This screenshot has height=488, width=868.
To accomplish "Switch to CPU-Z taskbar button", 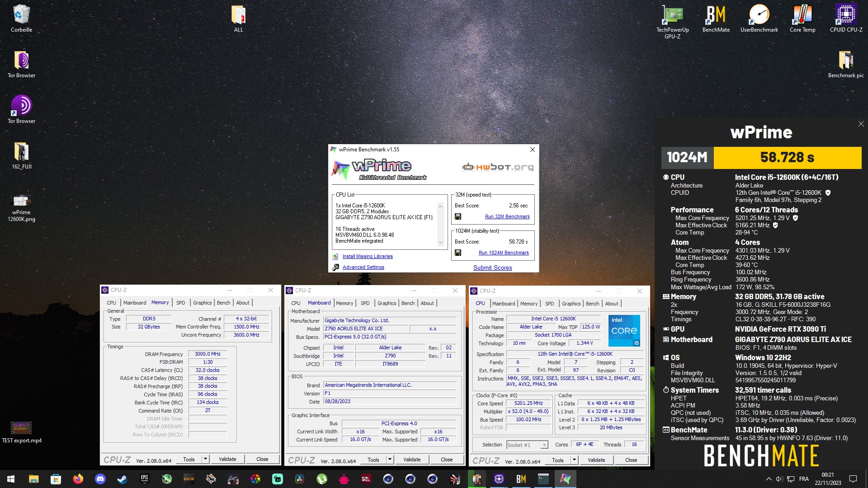I will tap(499, 479).
